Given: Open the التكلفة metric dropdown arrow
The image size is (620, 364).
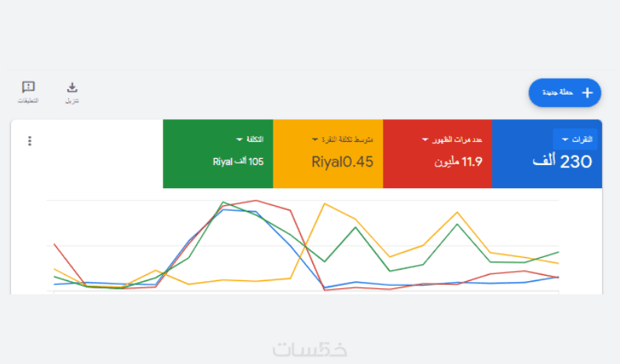Looking at the screenshot, I should point(239,139).
